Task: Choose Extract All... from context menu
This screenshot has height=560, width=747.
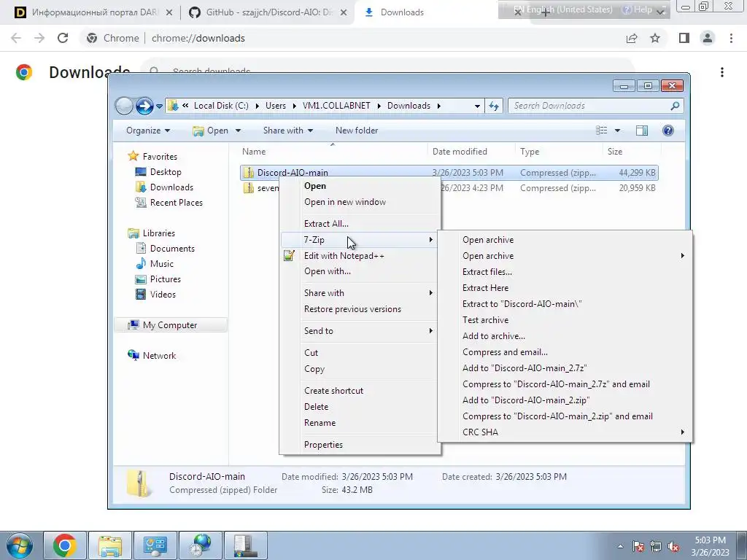Action: tap(326, 223)
